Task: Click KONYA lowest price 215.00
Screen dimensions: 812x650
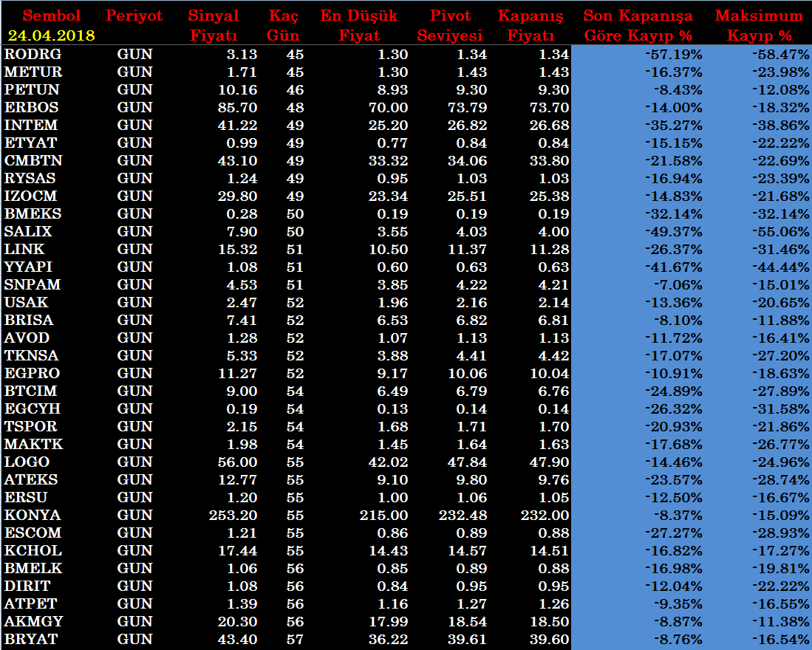Action: 383,516
